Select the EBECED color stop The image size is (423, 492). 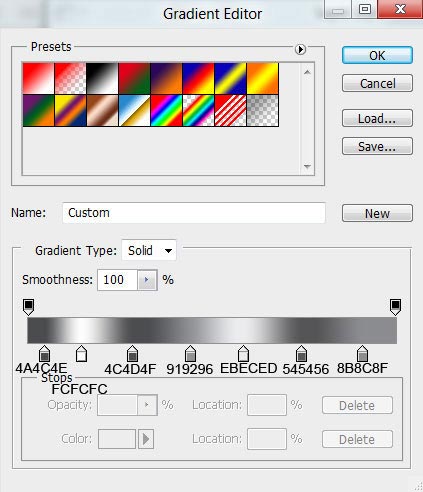point(243,354)
